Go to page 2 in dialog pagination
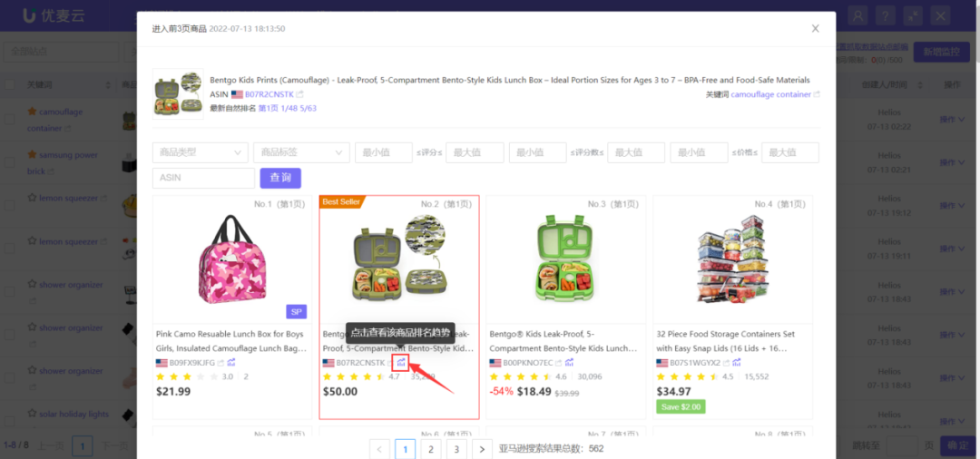The height and width of the screenshot is (459, 980). click(431, 448)
